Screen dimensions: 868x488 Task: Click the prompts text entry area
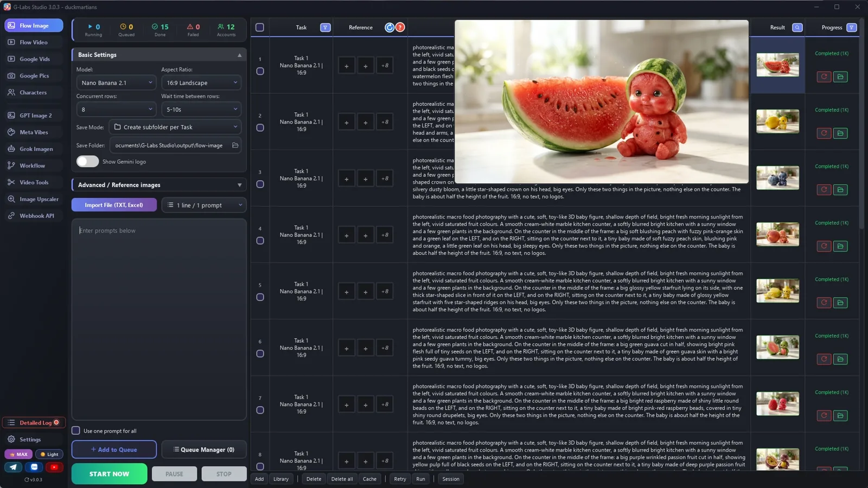159,319
